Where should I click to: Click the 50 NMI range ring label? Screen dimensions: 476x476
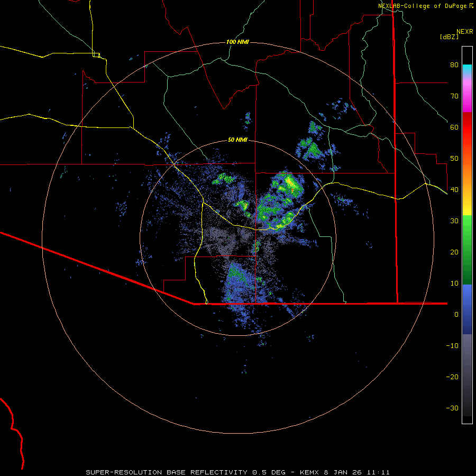(237, 140)
